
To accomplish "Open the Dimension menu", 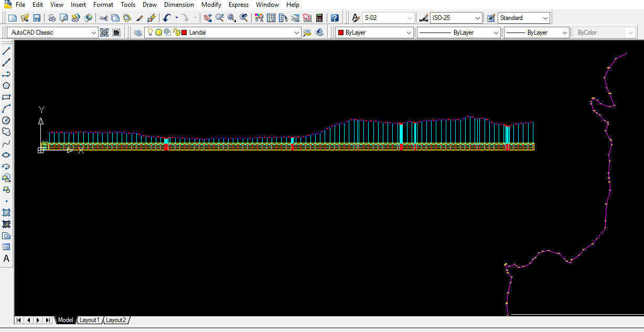I will pyautogui.click(x=179, y=5).
